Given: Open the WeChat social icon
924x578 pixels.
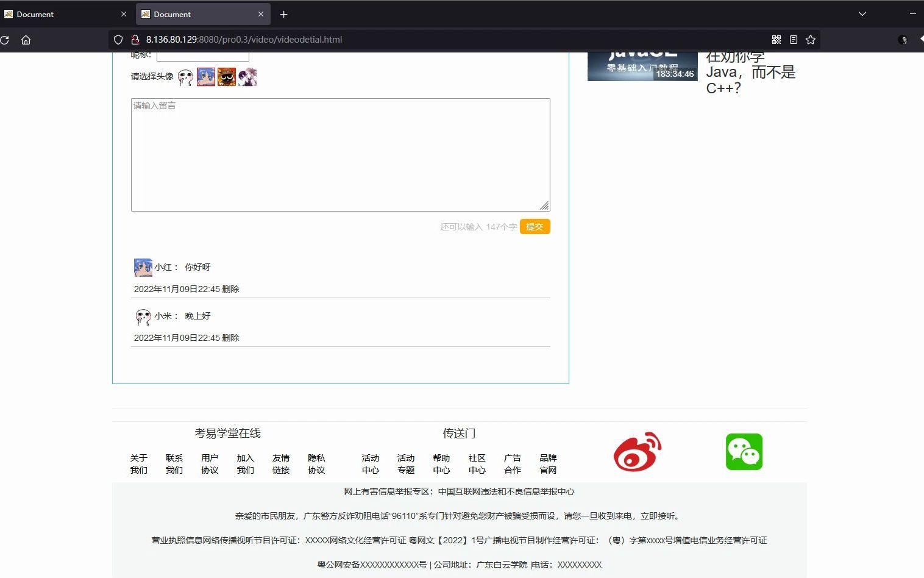Looking at the screenshot, I should [x=744, y=452].
